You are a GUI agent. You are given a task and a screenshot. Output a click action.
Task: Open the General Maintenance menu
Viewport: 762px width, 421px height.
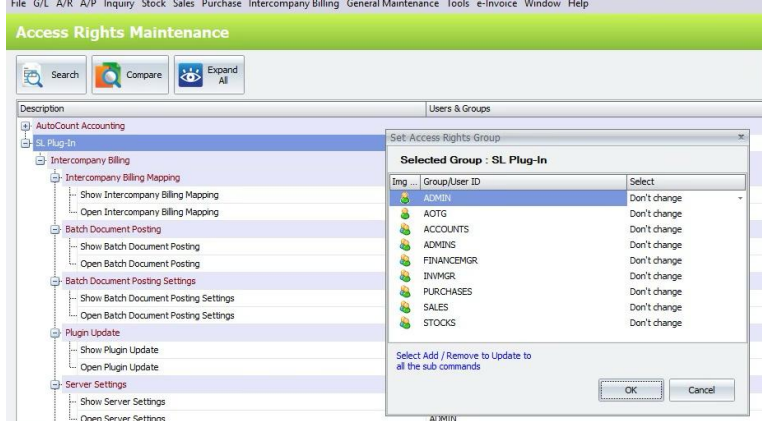[x=392, y=4]
